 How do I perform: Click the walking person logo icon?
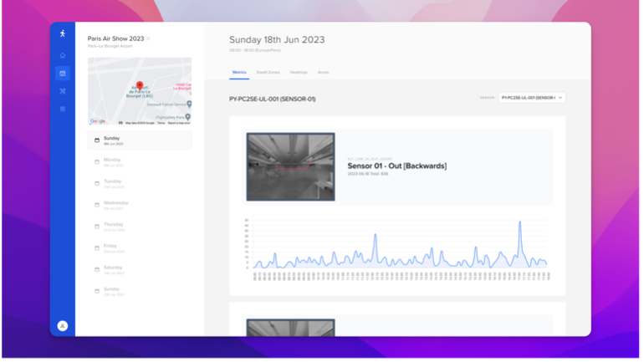point(62,33)
